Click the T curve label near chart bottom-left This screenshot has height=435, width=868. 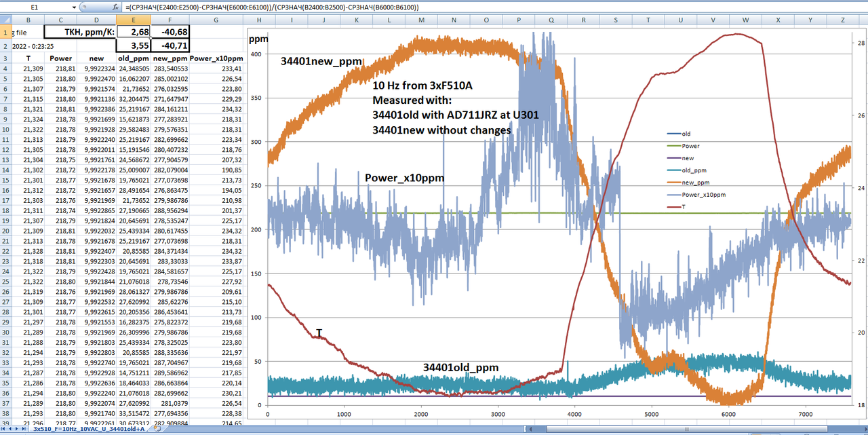[319, 333]
